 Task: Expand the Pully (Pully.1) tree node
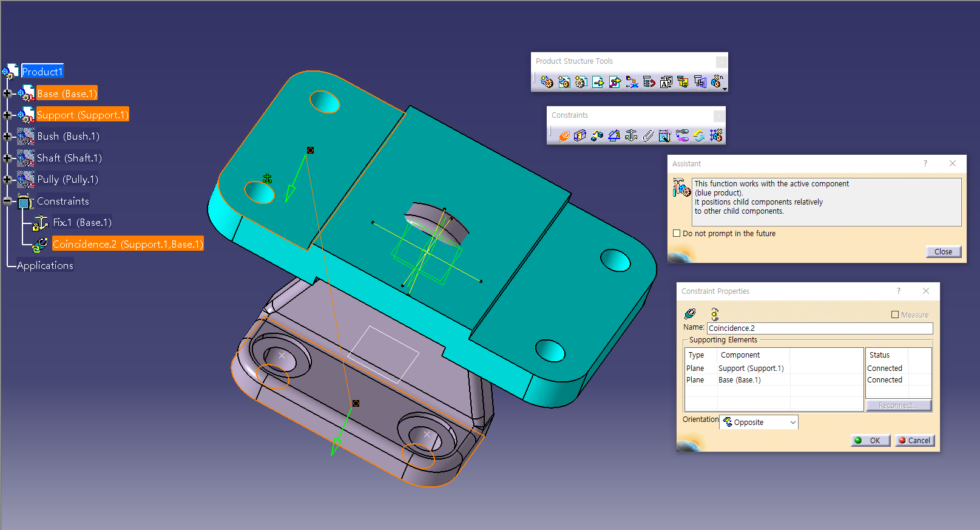(7, 179)
